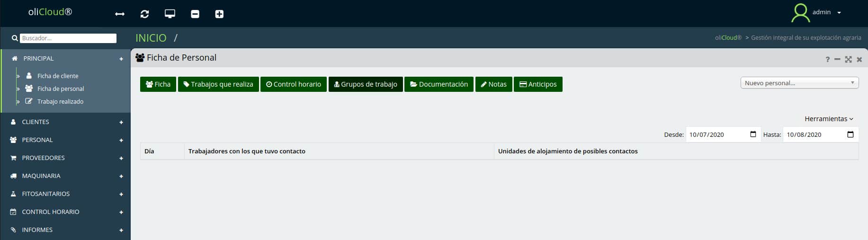Click the green admin user avatar

(800, 13)
